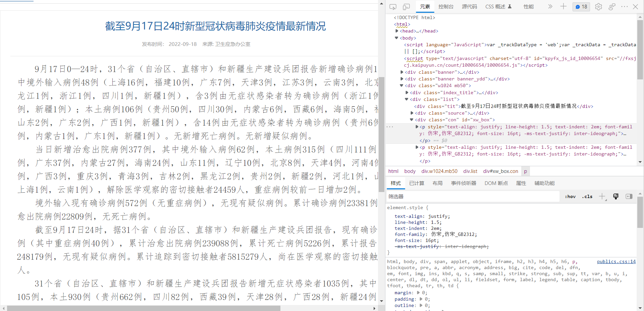Switch to the 元素 tab

click(425, 7)
